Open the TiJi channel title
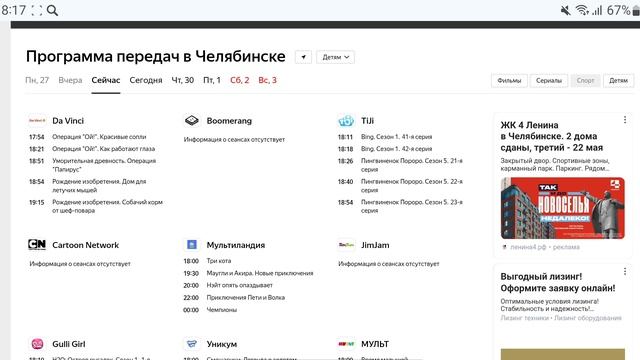This screenshot has width=640, height=360. pos(367,121)
